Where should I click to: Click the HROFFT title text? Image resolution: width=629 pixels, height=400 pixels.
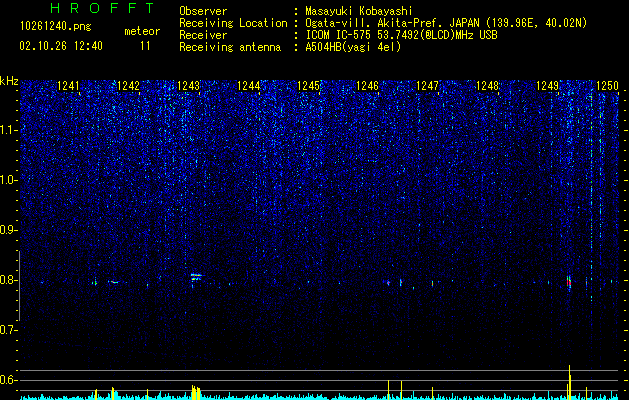coord(103,8)
